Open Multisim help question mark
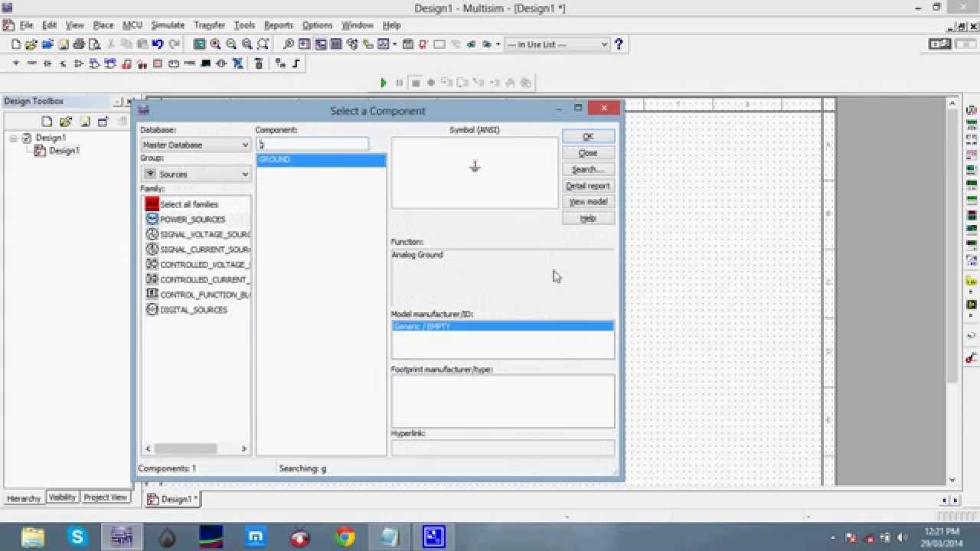 [619, 44]
